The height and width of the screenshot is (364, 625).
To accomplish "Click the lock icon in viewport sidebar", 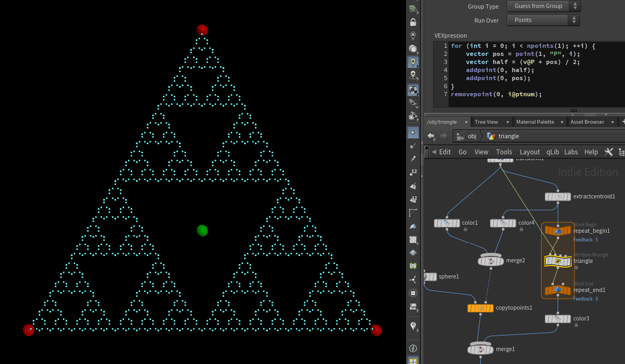I will pyautogui.click(x=413, y=22).
